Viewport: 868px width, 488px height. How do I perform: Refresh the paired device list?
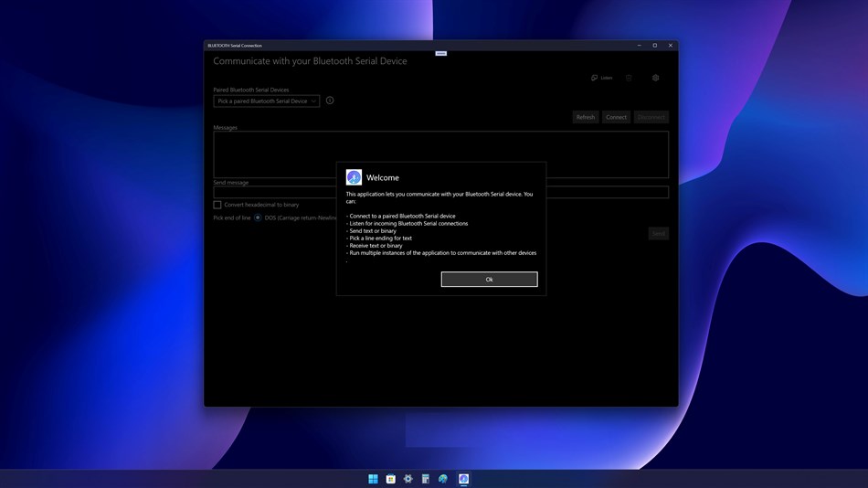coord(585,117)
